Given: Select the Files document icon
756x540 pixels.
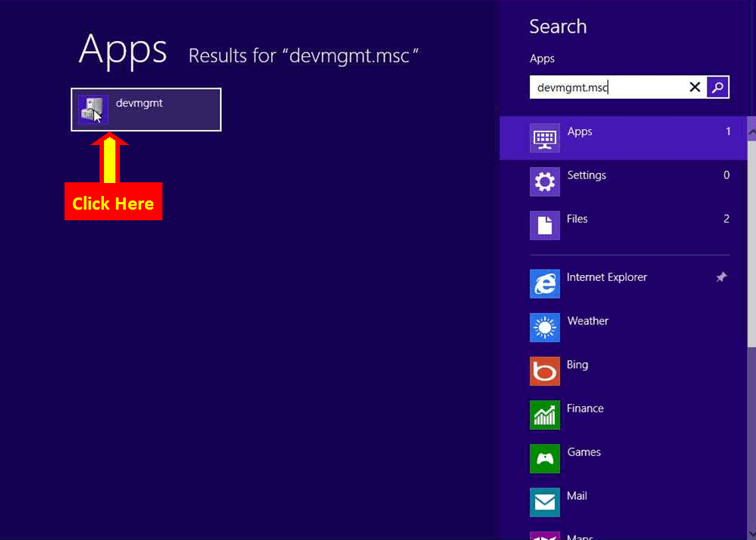Looking at the screenshot, I should (x=544, y=226).
